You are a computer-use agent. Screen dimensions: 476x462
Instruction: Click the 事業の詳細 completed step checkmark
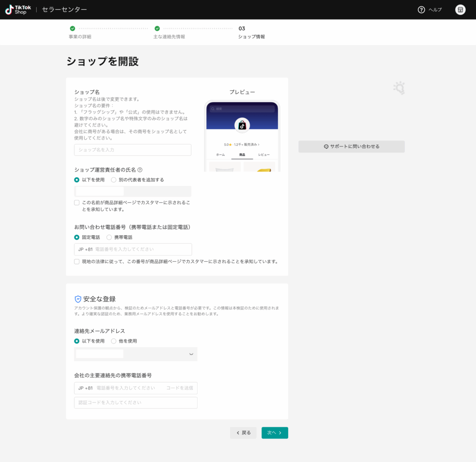73,28
